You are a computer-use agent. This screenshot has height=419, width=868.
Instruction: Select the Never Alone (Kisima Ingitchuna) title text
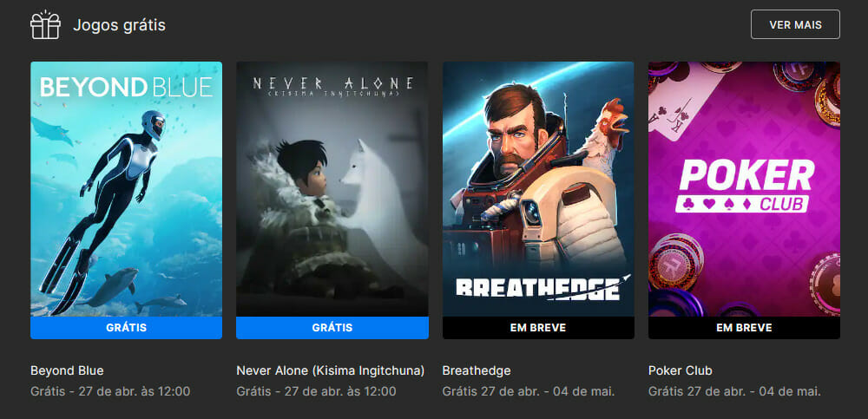click(x=331, y=370)
